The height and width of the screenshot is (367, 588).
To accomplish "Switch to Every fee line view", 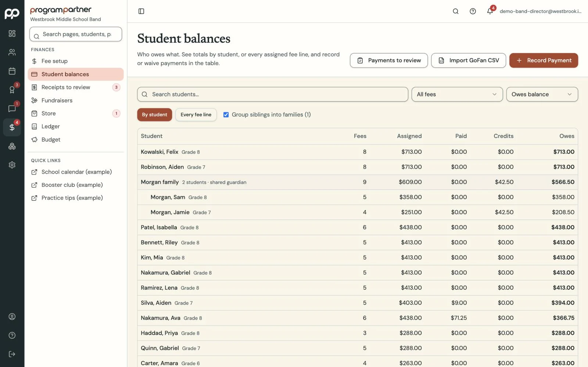I will click(196, 115).
